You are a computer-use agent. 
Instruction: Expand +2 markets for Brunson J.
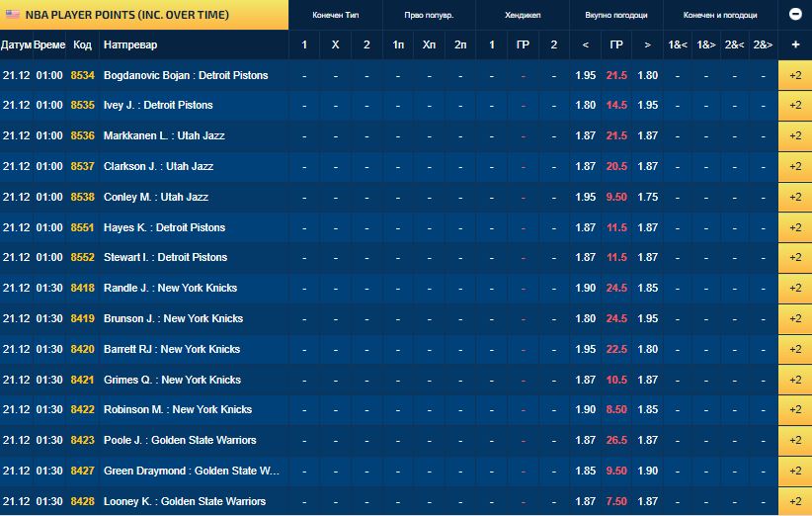pyautogui.click(x=795, y=318)
